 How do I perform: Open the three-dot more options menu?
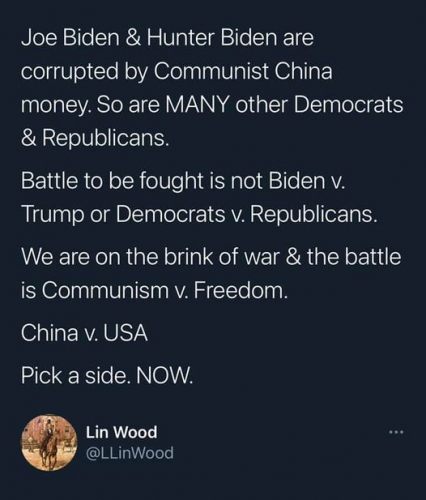coord(396,433)
